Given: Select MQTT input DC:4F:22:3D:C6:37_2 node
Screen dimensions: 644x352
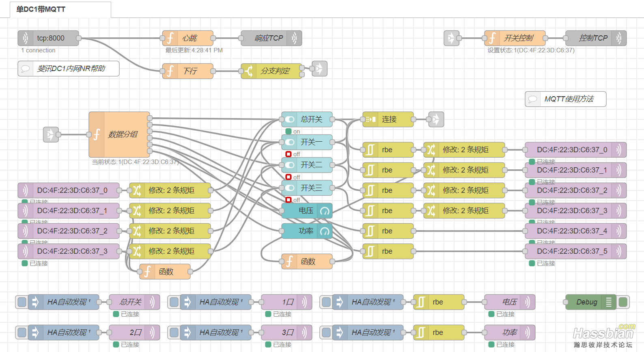Looking at the screenshot, I should (69, 231).
